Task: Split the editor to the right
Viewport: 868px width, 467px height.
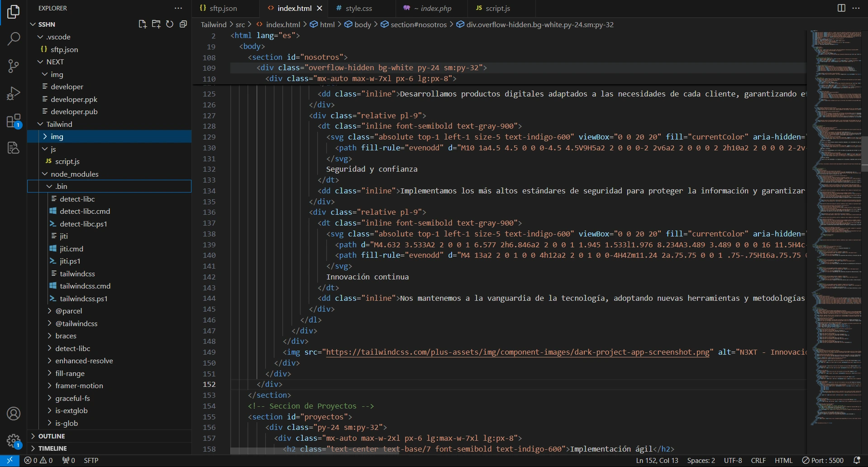Action: coord(841,8)
